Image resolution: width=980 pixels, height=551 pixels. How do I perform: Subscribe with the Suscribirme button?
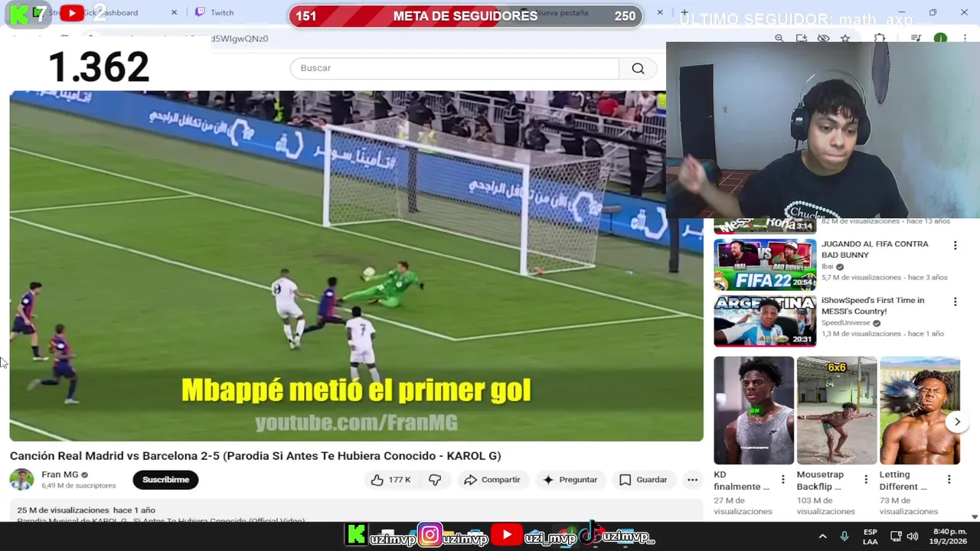click(x=165, y=480)
